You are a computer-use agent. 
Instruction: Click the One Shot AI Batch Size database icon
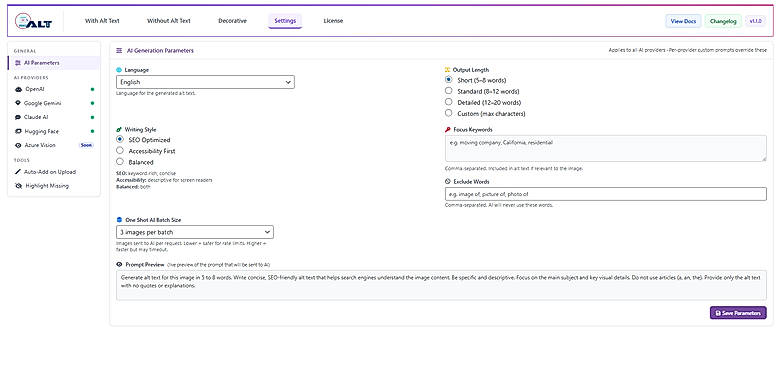pyautogui.click(x=119, y=220)
